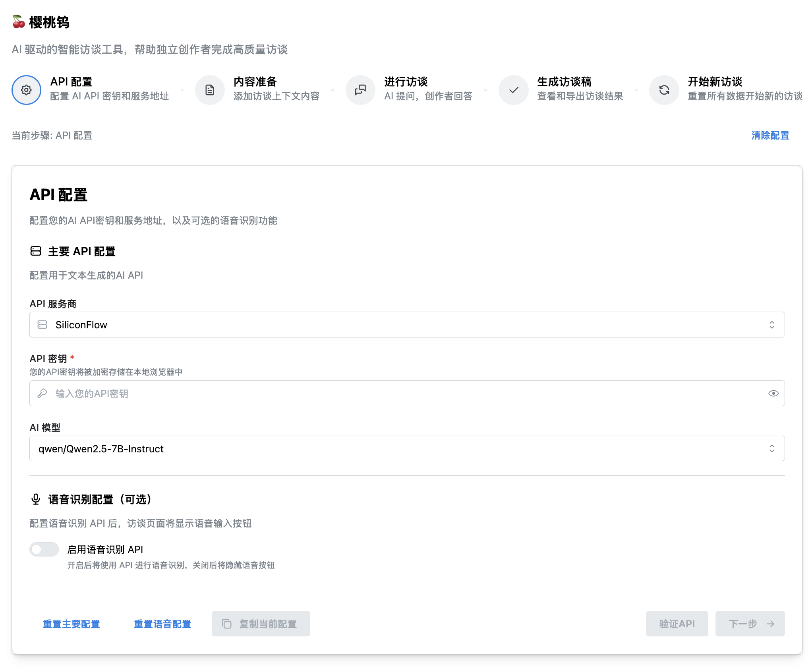Image resolution: width=812 pixels, height=667 pixels.
Task: Click the 开始新访谈 refresh step icon
Action: 664,90
